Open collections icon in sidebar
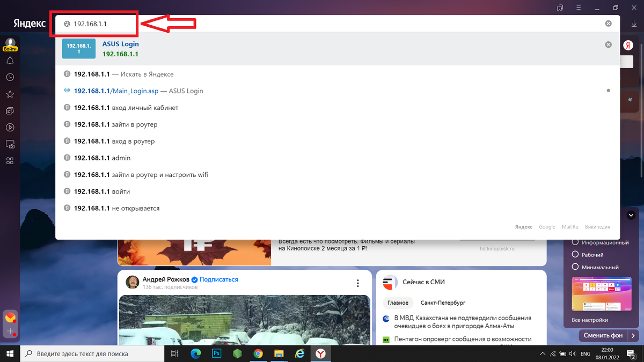 pos(10,110)
